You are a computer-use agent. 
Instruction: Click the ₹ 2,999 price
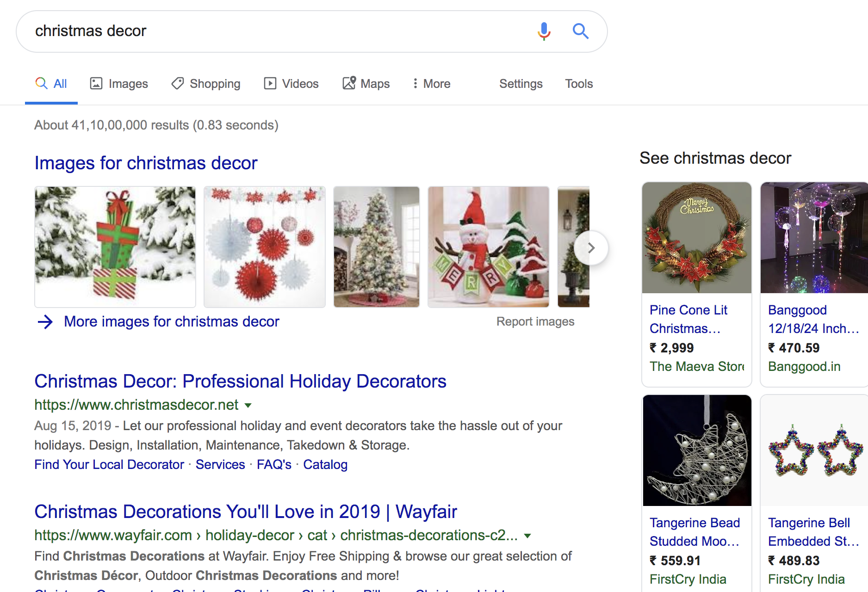click(x=672, y=348)
